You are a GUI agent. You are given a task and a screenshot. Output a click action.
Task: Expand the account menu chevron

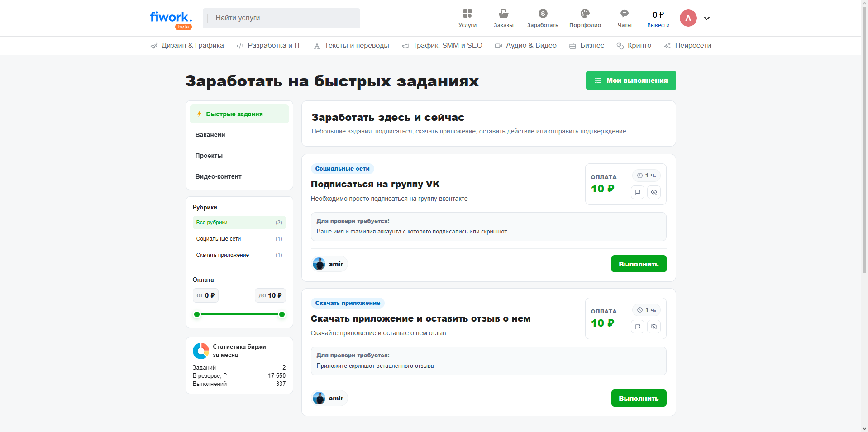(707, 19)
